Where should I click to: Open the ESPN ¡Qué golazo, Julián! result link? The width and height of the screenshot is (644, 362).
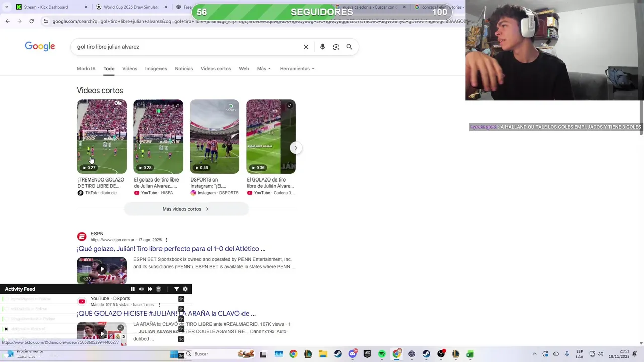tap(171, 249)
